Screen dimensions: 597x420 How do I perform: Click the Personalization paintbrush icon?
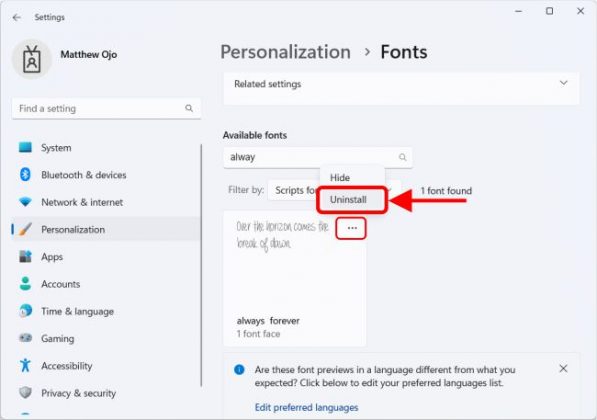click(x=26, y=229)
